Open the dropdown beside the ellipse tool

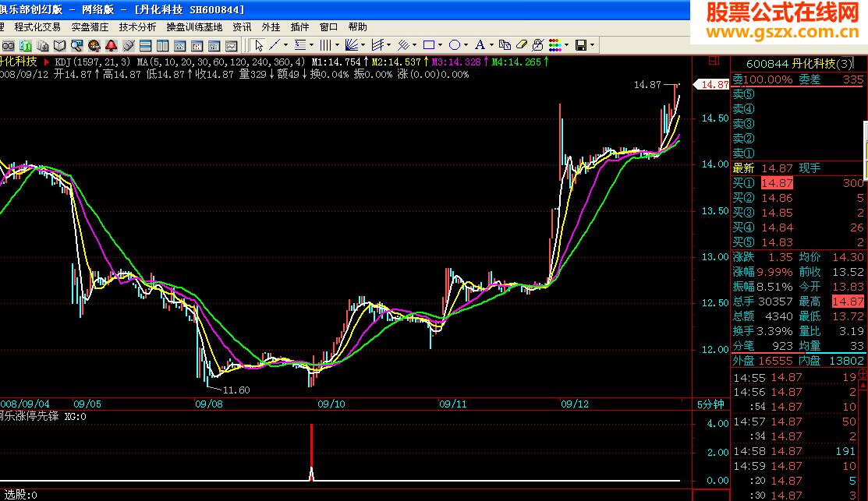(x=466, y=45)
